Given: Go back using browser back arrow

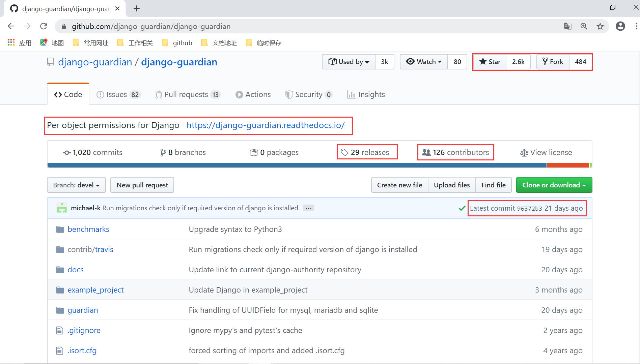Looking at the screenshot, I should click(11, 26).
